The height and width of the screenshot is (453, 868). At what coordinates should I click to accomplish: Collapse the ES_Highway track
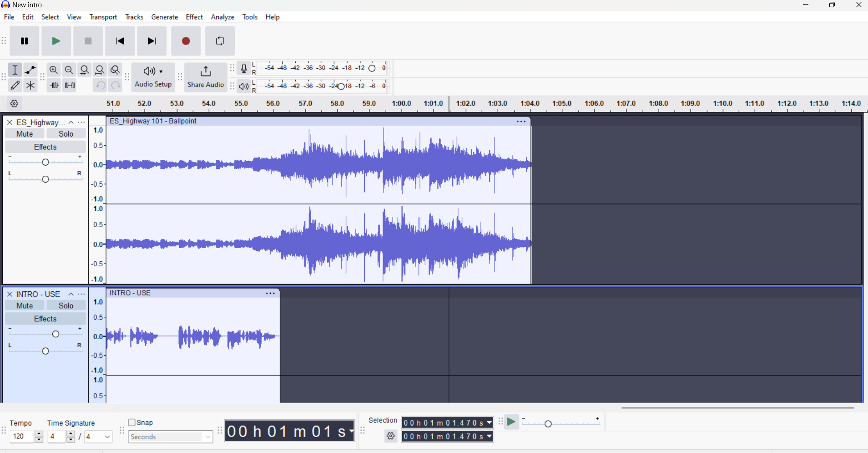[x=71, y=122]
